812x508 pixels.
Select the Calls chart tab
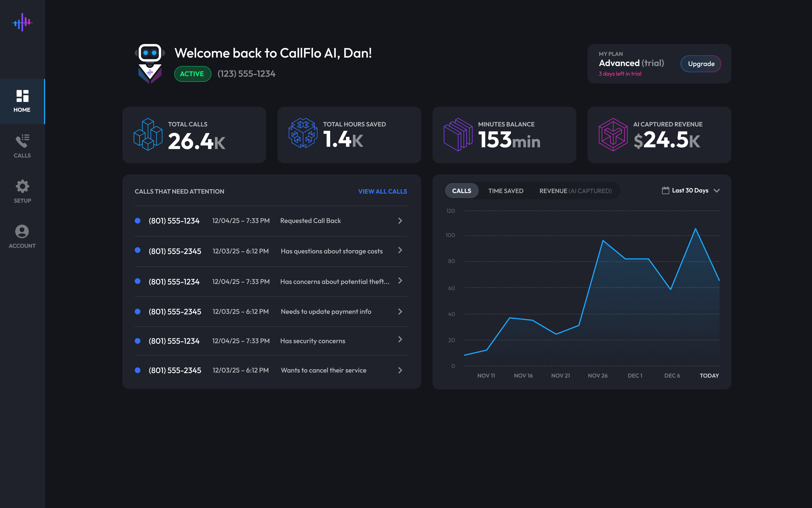tap(461, 191)
